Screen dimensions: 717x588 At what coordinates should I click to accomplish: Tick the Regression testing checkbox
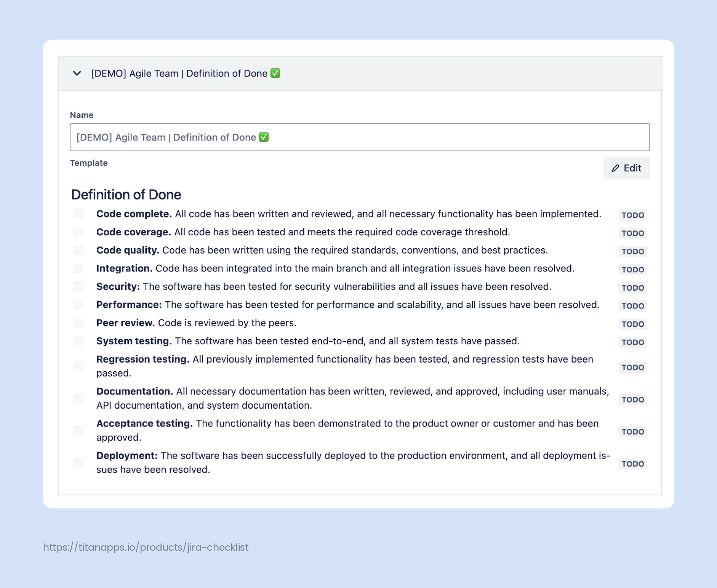coord(78,366)
